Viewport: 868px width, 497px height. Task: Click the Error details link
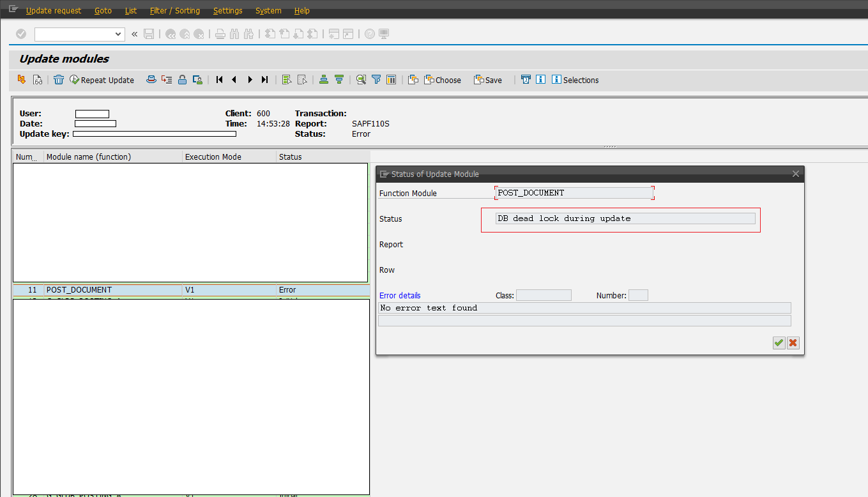[x=400, y=295]
